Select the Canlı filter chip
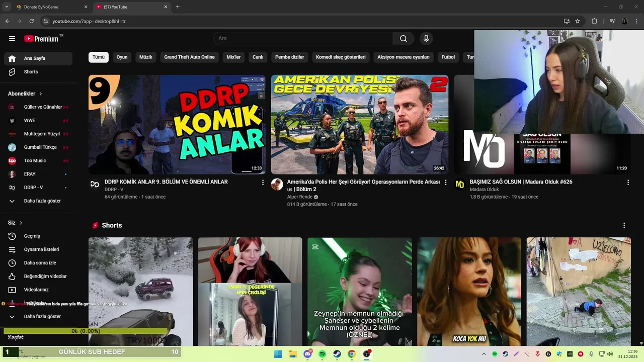This screenshot has width=644, height=362. point(258,57)
